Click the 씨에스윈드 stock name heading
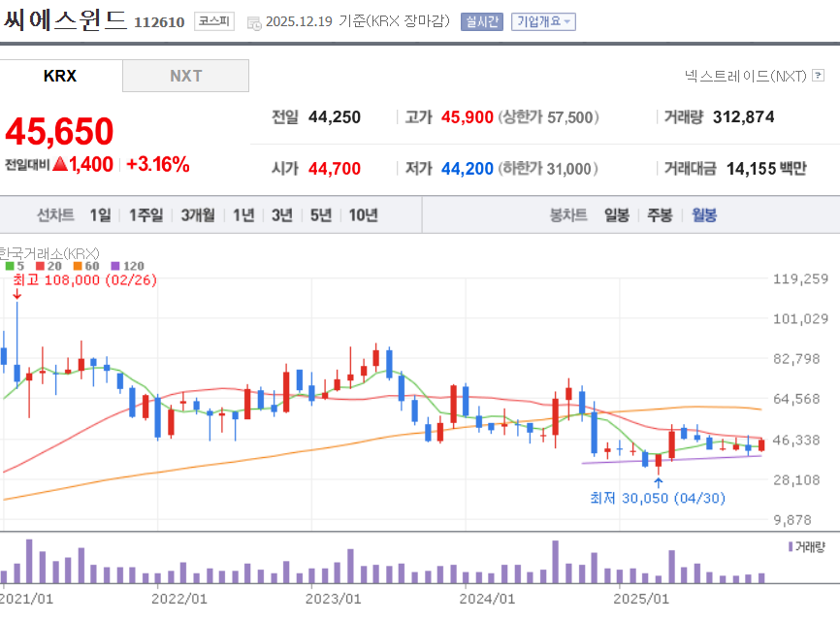 click(x=65, y=19)
